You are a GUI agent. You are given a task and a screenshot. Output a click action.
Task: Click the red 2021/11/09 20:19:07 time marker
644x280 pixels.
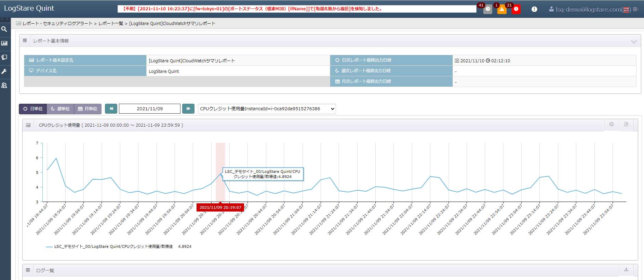(220, 207)
